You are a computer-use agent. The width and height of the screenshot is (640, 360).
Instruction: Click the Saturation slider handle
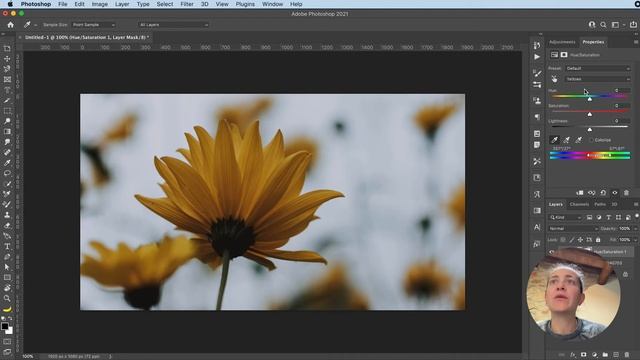pyautogui.click(x=590, y=114)
